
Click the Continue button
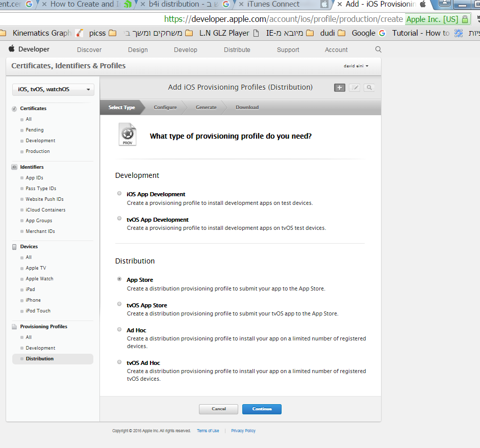pyautogui.click(x=262, y=409)
